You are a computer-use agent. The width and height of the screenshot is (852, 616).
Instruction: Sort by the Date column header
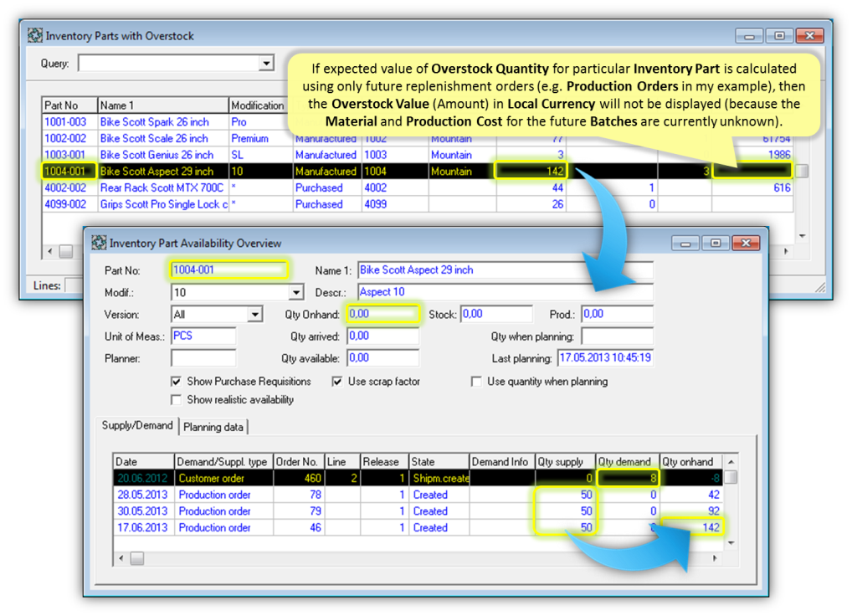(x=143, y=462)
